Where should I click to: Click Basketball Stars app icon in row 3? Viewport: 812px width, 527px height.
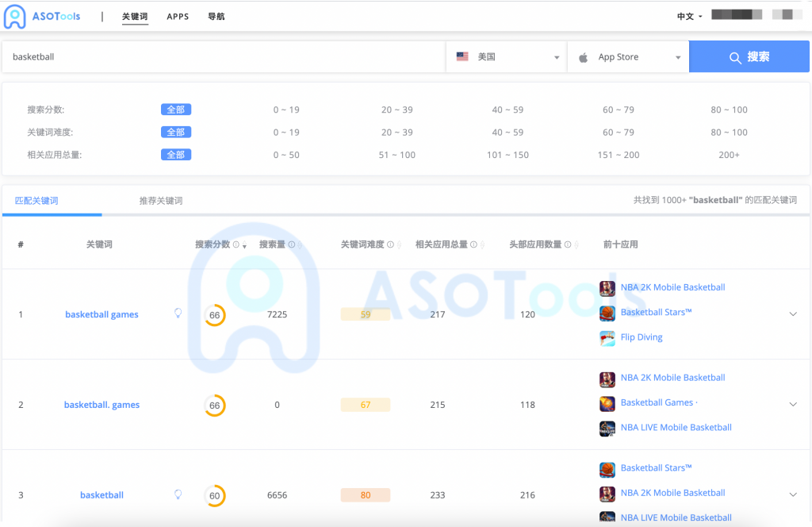click(607, 470)
